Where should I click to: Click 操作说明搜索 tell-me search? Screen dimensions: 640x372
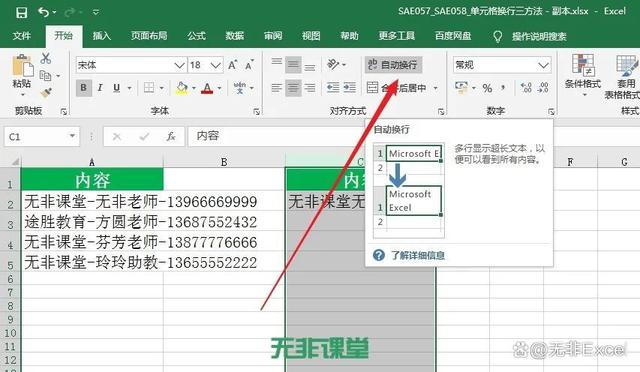coord(539,37)
